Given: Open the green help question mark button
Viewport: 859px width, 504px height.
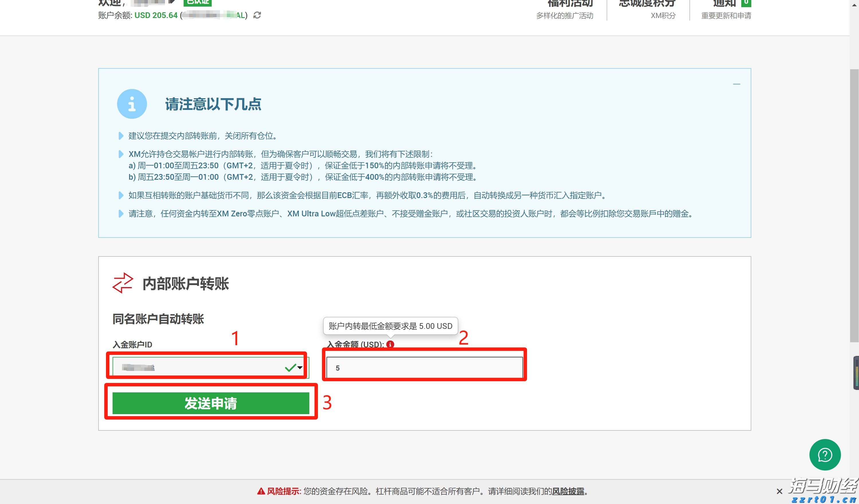Looking at the screenshot, I should (x=825, y=455).
